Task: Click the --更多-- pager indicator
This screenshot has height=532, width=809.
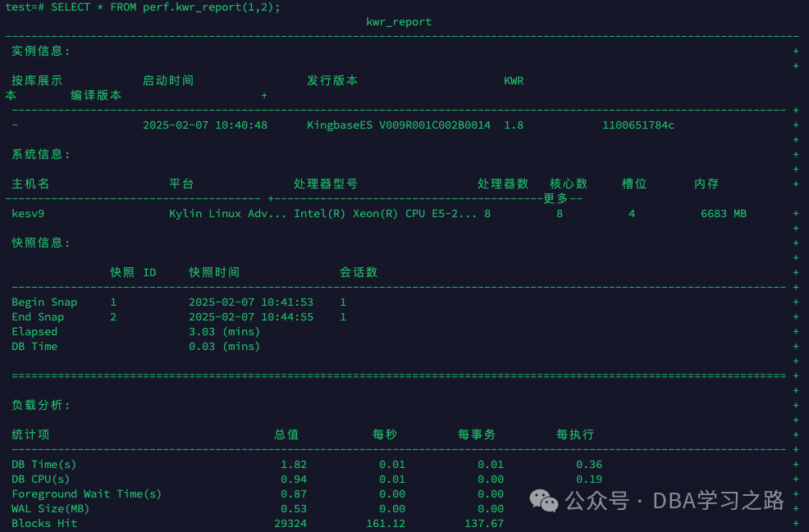Action: click(x=563, y=198)
